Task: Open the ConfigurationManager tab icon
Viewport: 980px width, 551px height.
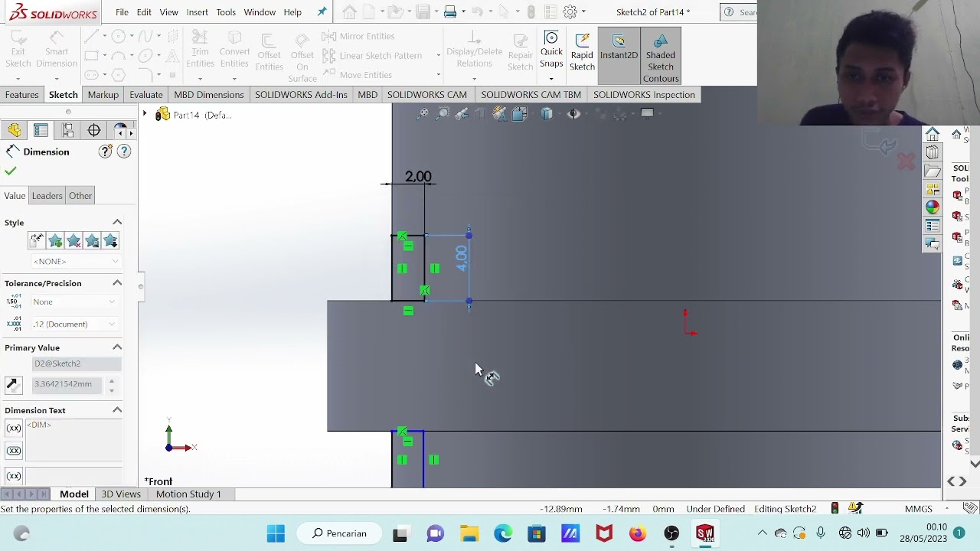Action: 67,131
